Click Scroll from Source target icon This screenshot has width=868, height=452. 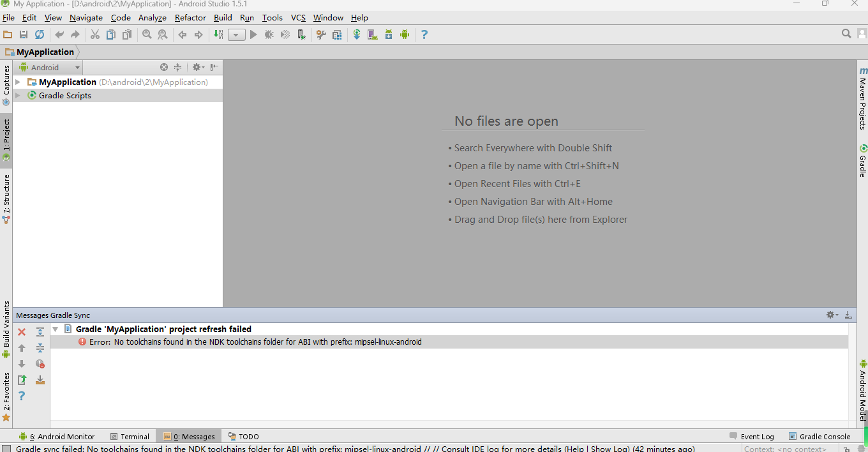164,67
